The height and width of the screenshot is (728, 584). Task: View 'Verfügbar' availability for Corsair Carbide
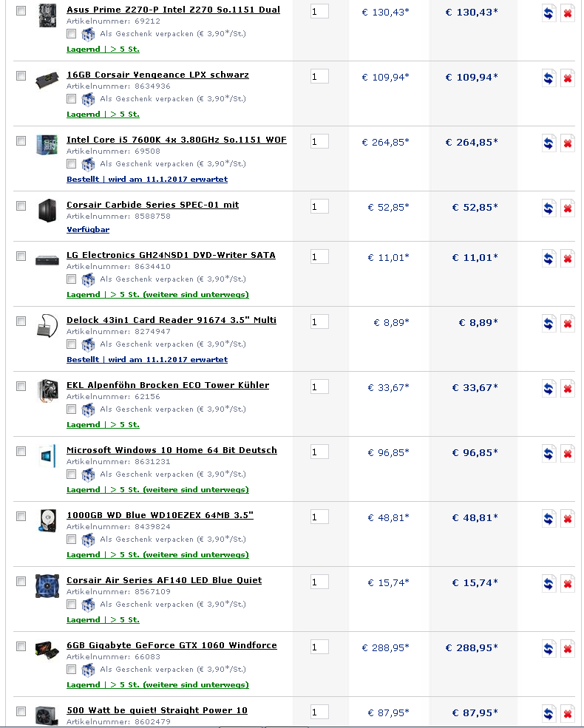pos(88,229)
